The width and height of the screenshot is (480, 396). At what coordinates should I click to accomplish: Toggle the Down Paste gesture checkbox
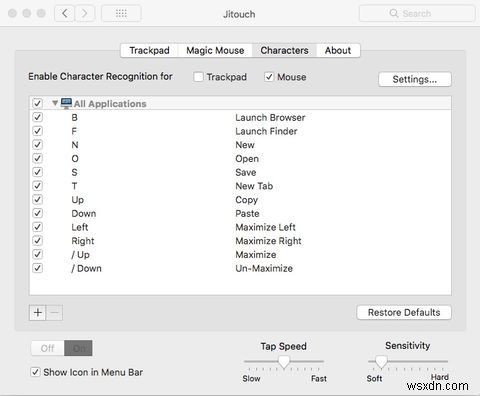click(37, 213)
